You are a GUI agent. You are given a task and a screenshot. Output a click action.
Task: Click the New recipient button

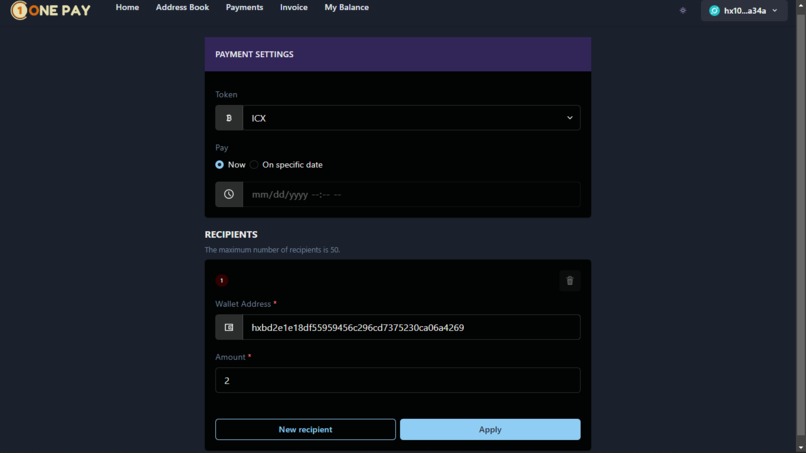[305, 429]
